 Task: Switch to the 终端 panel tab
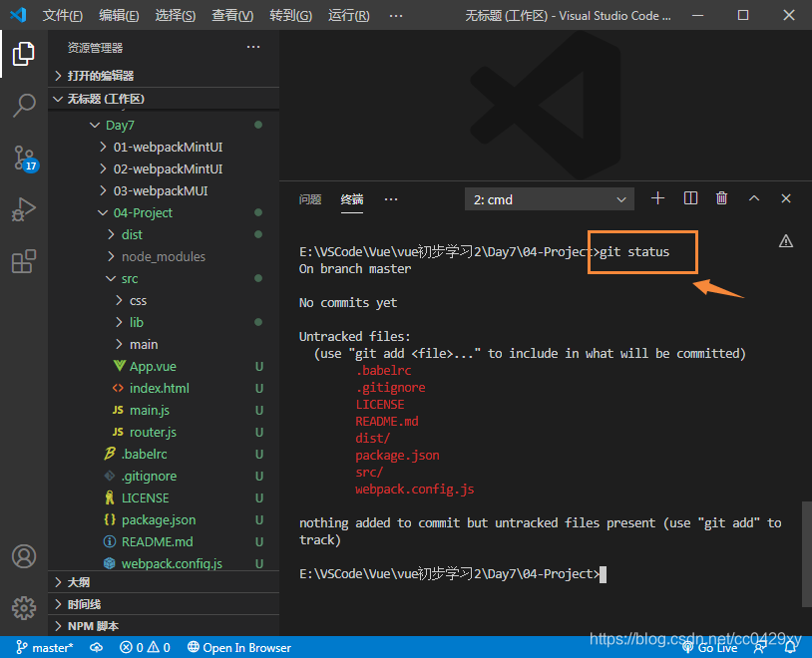(x=351, y=199)
